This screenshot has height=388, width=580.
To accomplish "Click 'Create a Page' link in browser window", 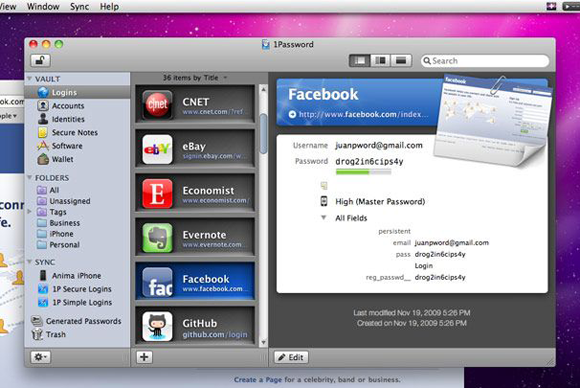I will [x=258, y=379].
